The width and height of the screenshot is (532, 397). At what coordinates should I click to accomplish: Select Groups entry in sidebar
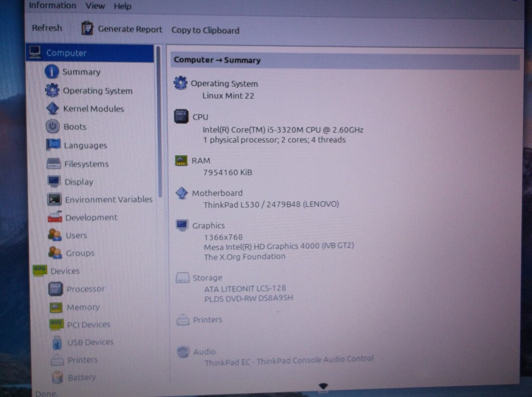click(80, 253)
